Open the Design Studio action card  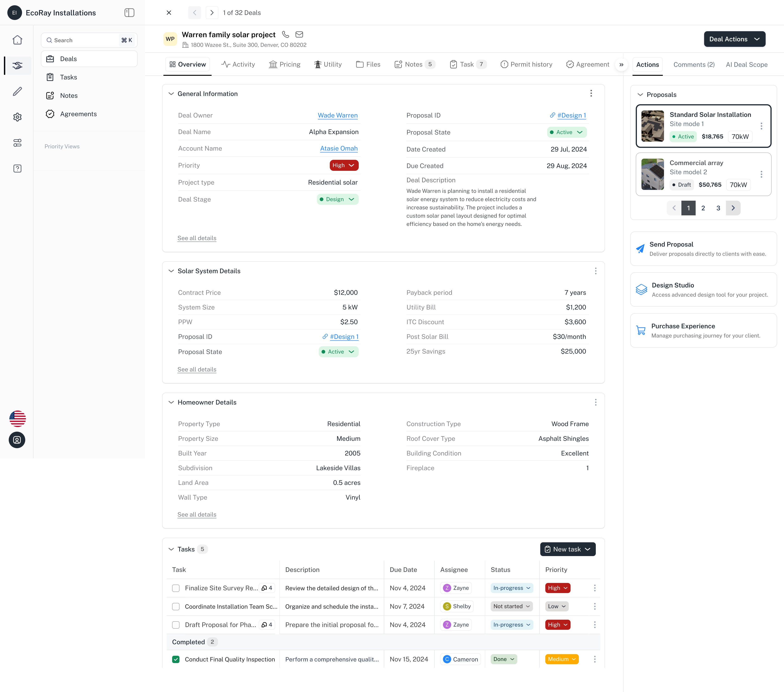point(703,289)
